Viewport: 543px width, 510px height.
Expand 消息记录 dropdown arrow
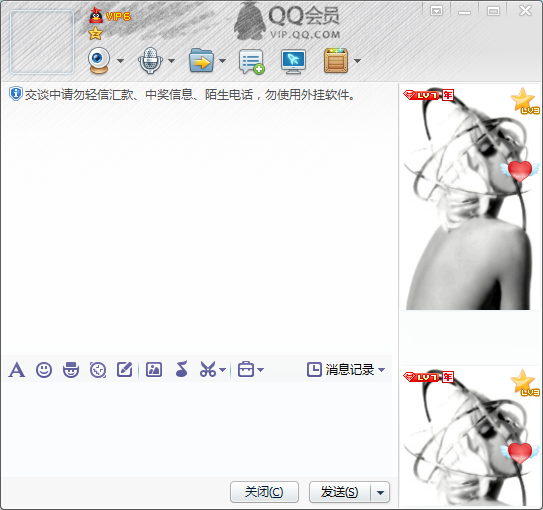click(x=381, y=370)
